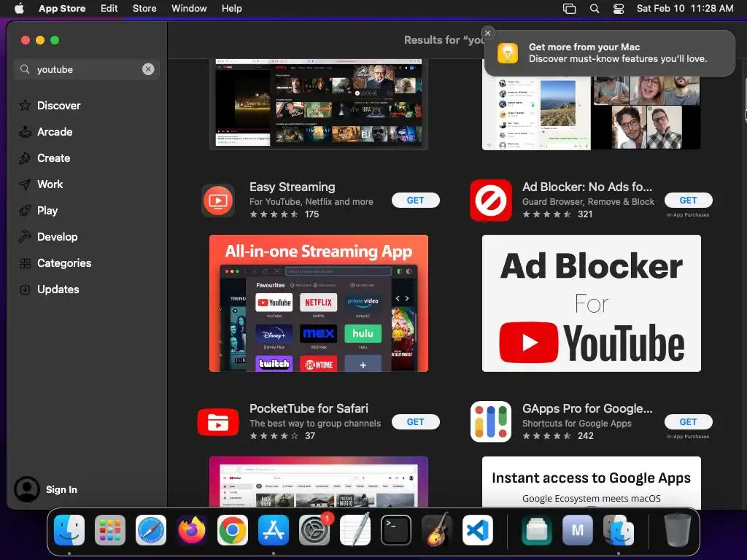Clear the youtube search field text
Screen dimensions: 747x560
pyautogui.click(x=148, y=69)
